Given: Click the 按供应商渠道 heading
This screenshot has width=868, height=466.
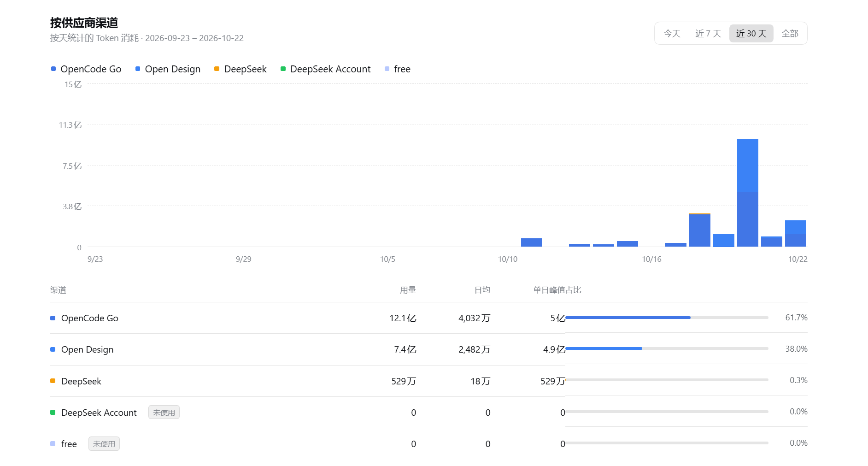Looking at the screenshot, I should (84, 23).
